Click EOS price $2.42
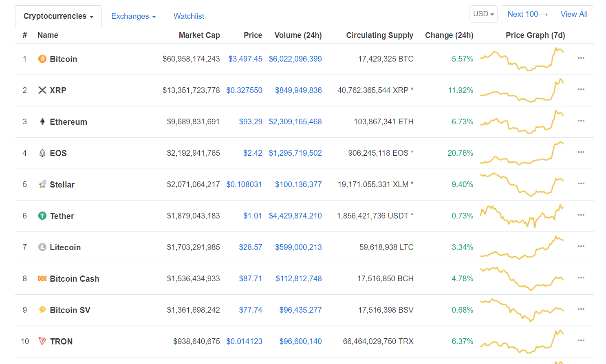 coord(253,153)
